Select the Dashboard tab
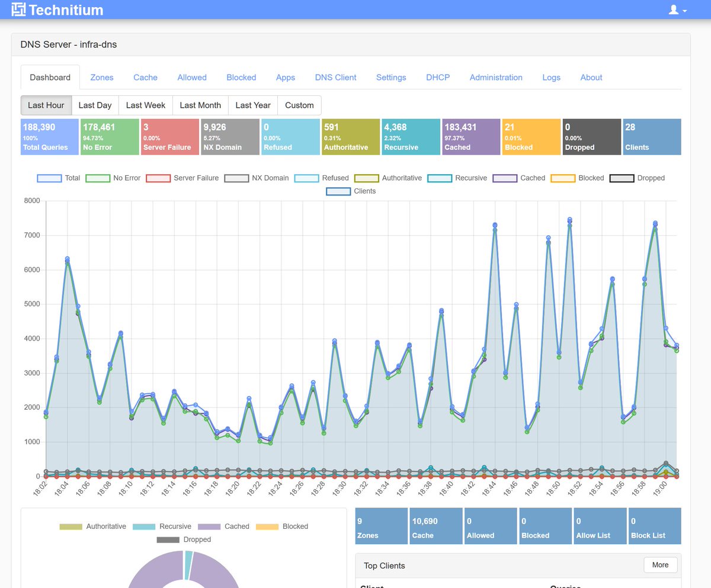The image size is (711, 588). pyautogui.click(x=50, y=78)
